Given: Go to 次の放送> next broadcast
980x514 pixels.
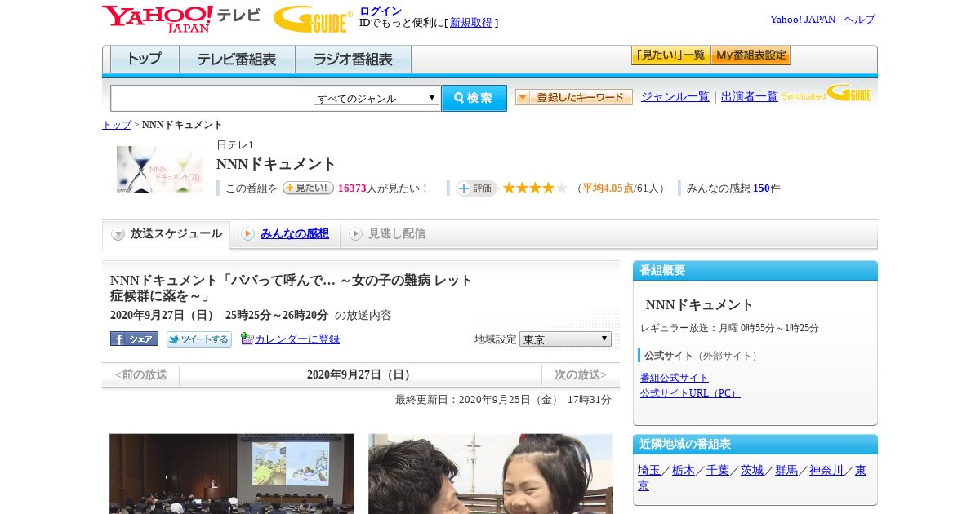Looking at the screenshot, I should [x=581, y=375].
